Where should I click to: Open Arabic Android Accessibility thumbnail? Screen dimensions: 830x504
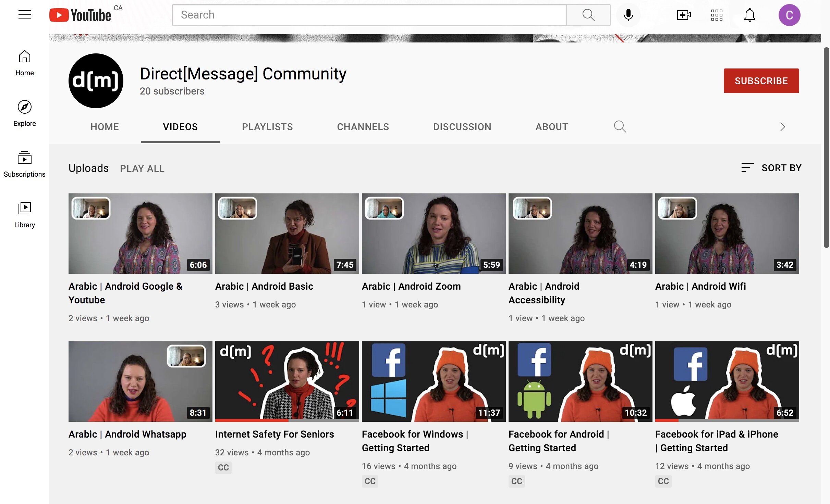click(x=581, y=234)
